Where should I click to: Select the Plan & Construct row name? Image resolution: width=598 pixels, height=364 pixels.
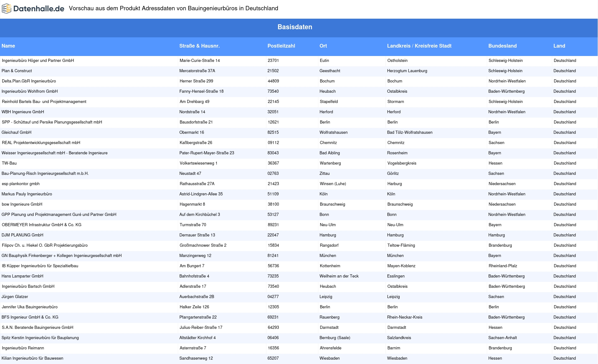coord(17,71)
